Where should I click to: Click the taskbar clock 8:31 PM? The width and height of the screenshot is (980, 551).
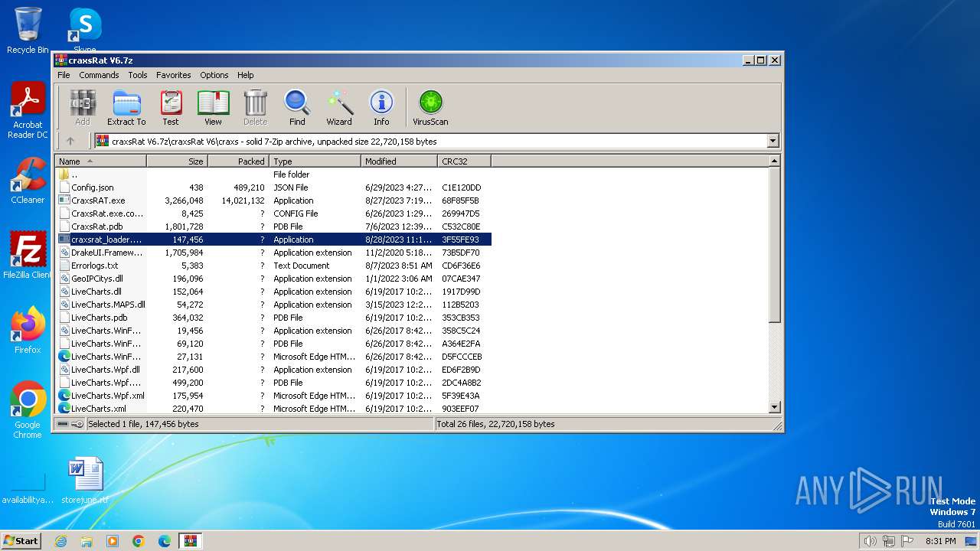point(940,541)
